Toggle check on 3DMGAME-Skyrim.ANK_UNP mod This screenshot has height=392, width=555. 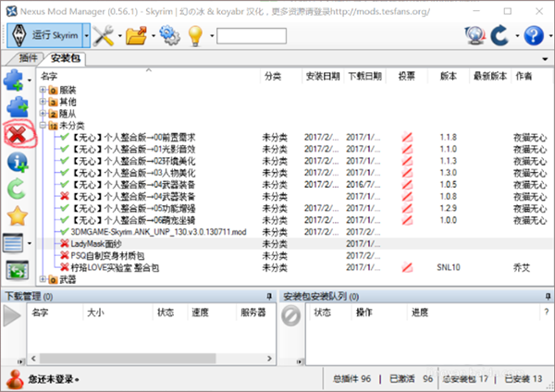click(65, 232)
